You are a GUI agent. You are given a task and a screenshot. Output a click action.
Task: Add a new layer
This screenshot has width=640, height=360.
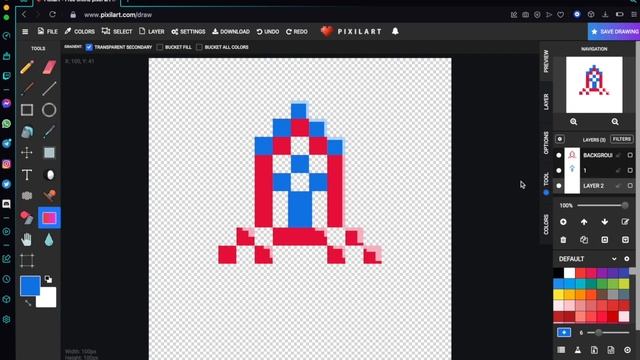[x=563, y=222]
